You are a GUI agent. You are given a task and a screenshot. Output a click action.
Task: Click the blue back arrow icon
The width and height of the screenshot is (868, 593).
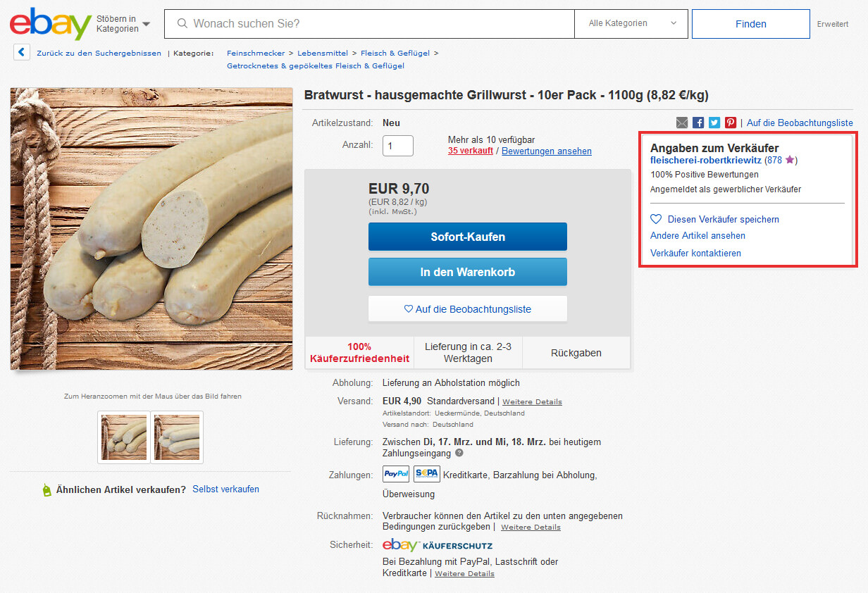pos(22,52)
